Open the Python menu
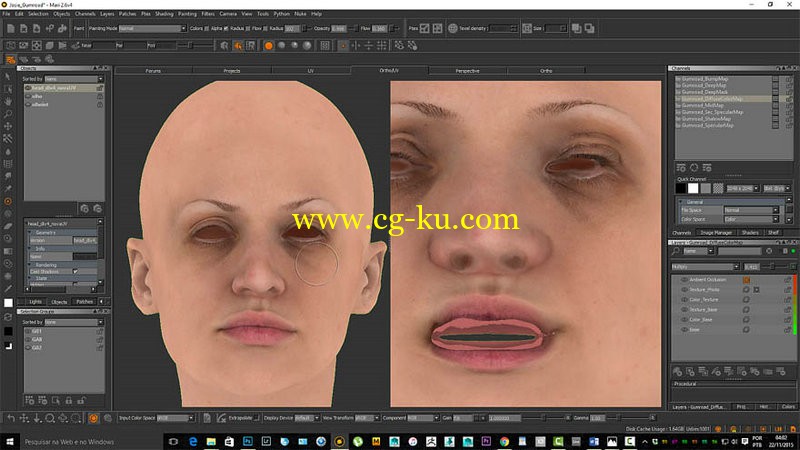The image size is (800, 450). click(x=281, y=14)
